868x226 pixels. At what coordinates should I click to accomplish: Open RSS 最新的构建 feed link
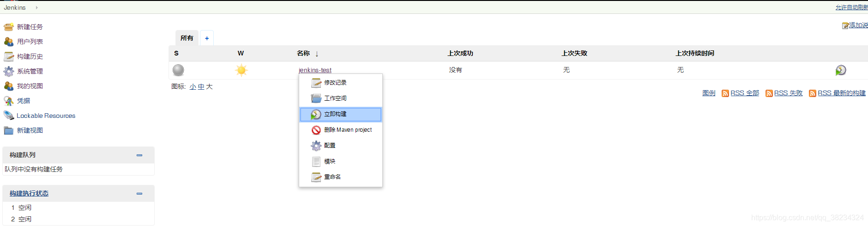point(842,93)
